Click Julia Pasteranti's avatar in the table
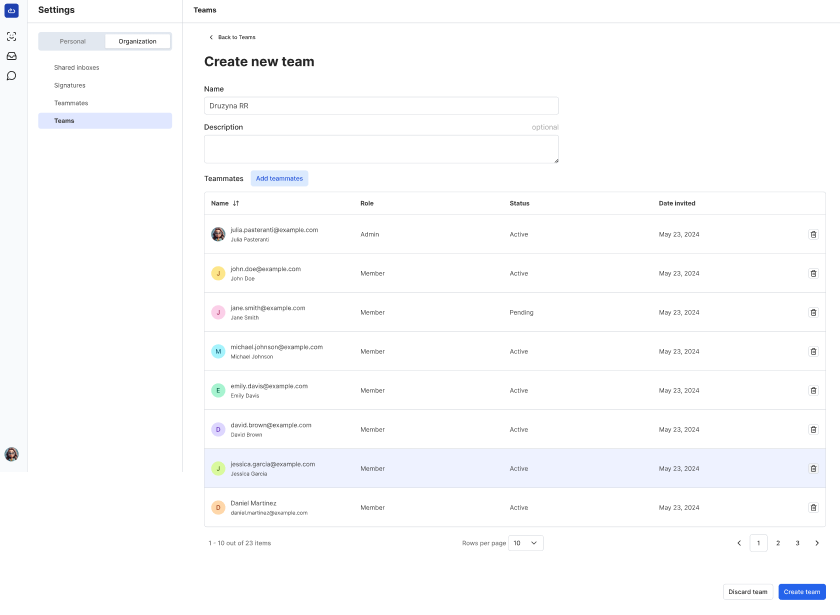Viewport: 840px width, 615px height. pyautogui.click(x=218, y=233)
